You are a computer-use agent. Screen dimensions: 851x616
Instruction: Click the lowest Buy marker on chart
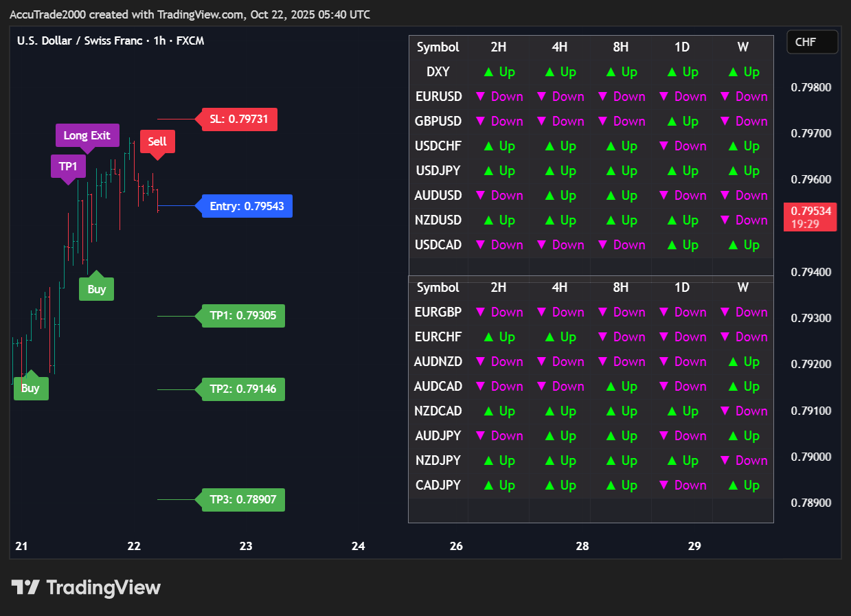[x=30, y=388]
